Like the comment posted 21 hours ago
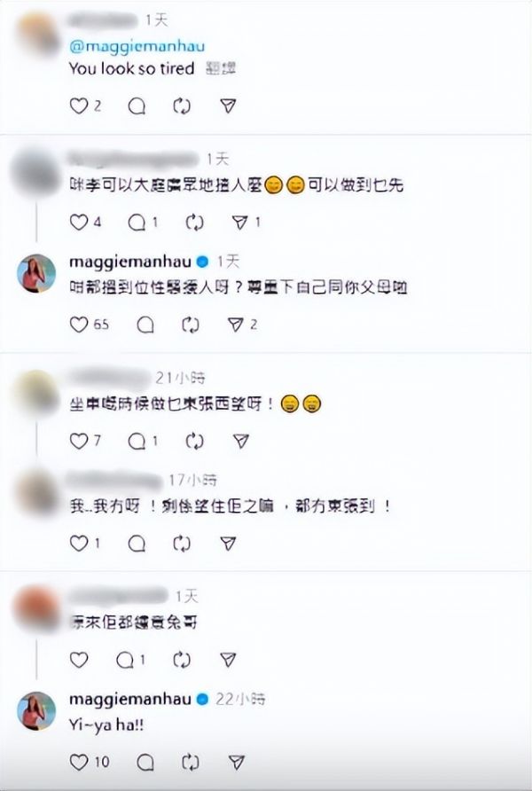 (x=79, y=442)
